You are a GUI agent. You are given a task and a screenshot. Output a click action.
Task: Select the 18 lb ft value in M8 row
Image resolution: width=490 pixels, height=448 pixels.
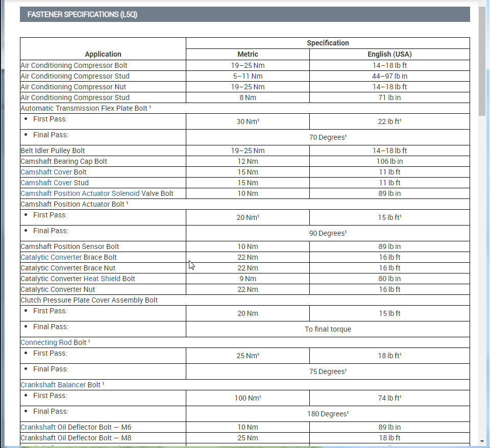pyautogui.click(x=389, y=438)
